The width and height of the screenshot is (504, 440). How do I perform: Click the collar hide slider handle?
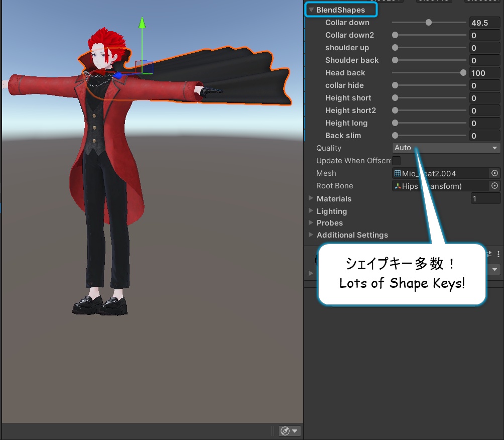click(x=395, y=85)
